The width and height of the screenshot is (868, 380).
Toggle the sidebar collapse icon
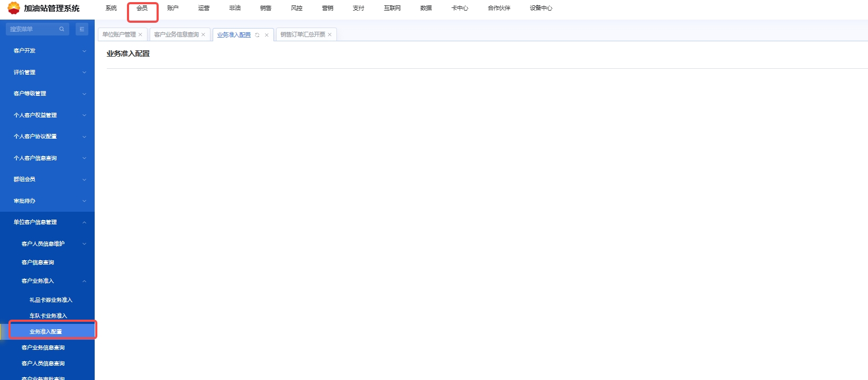pyautogui.click(x=82, y=29)
